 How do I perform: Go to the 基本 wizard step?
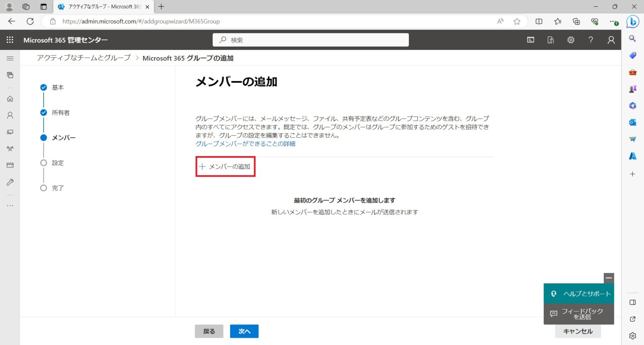(x=57, y=88)
